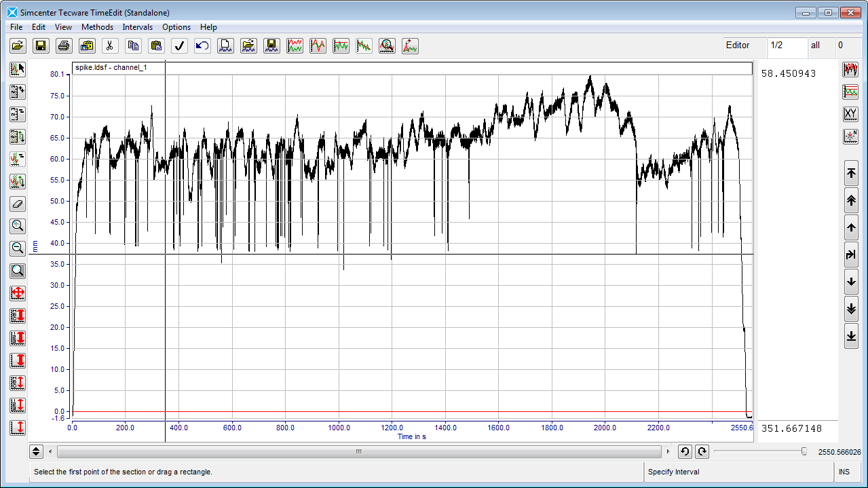Open the File menu
The width and height of the screenshot is (868, 488).
point(16,27)
